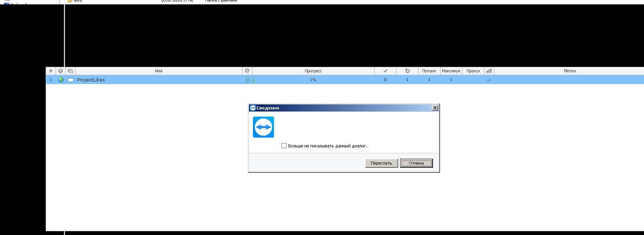The image size is (644, 235).
Task: Click the Метки column header
Action: tap(570, 71)
